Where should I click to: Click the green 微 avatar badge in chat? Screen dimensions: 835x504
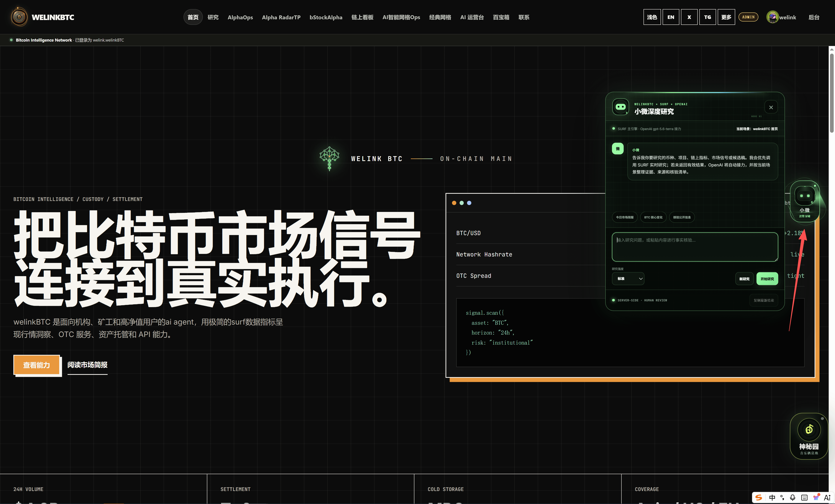pos(618,149)
